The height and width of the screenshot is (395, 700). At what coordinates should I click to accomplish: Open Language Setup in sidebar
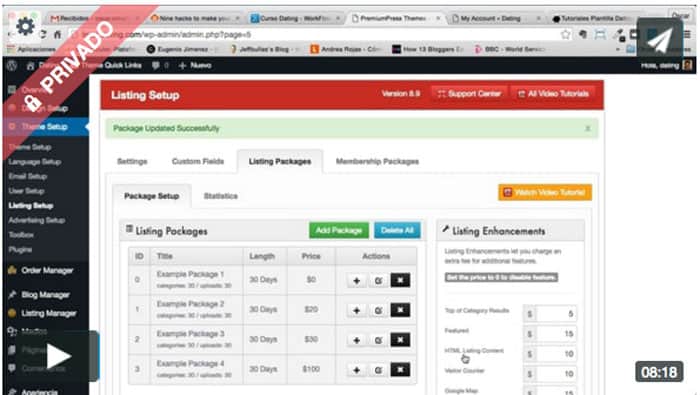[35, 162]
